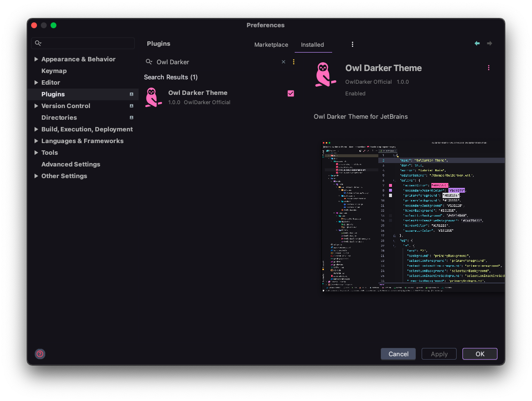The height and width of the screenshot is (401, 532).
Task: Click the Plugins panel heading
Action: coord(159,43)
